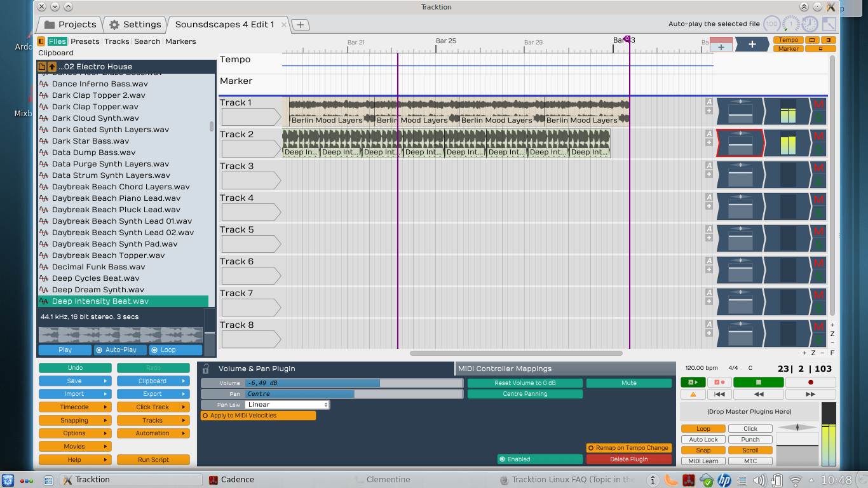
Task: Arm automation record A button
Action: coord(719,383)
